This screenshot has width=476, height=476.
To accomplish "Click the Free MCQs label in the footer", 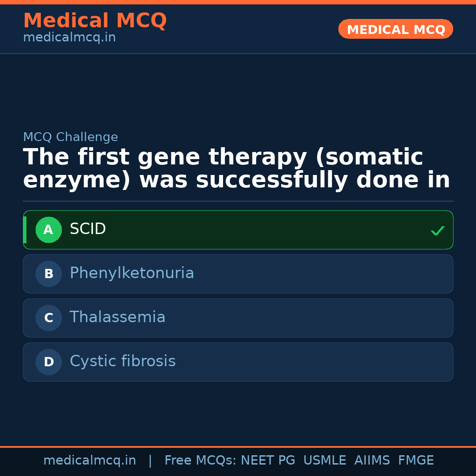I will tap(201, 461).
